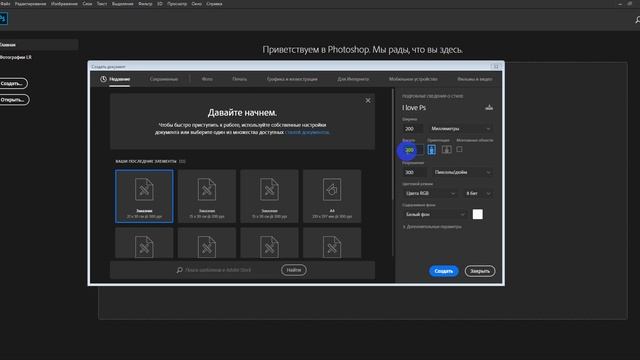This screenshot has height=360, width=640.
Task: Select "Фотографии LR" in the left sidebar
Action: pyautogui.click(x=16, y=58)
